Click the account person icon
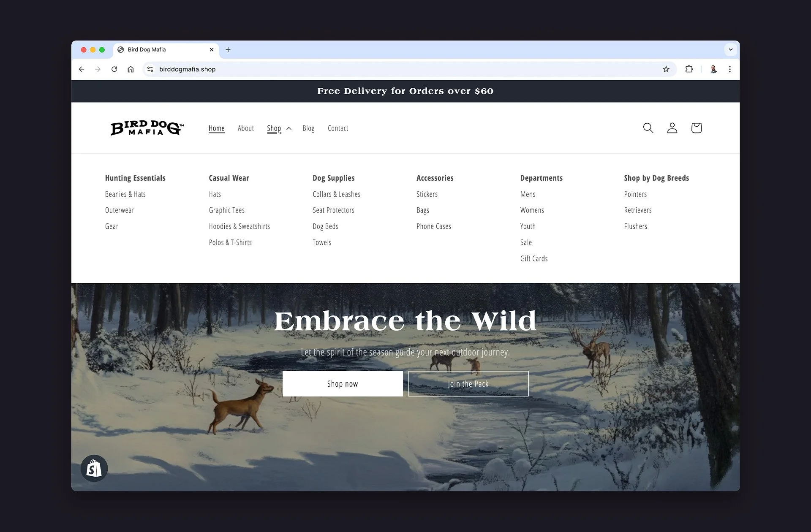The height and width of the screenshot is (532, 811). click(x=672, y=128)
